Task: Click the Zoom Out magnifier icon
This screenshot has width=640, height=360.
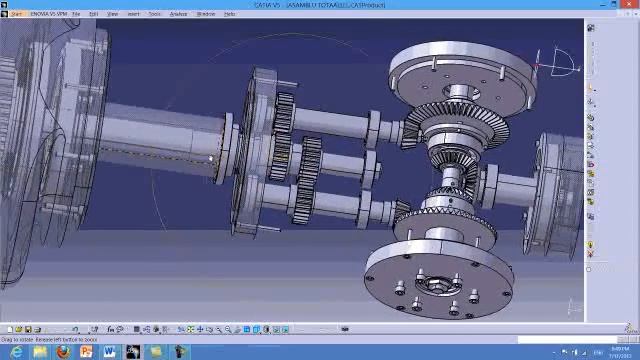Action: click(x=228, y=329)
